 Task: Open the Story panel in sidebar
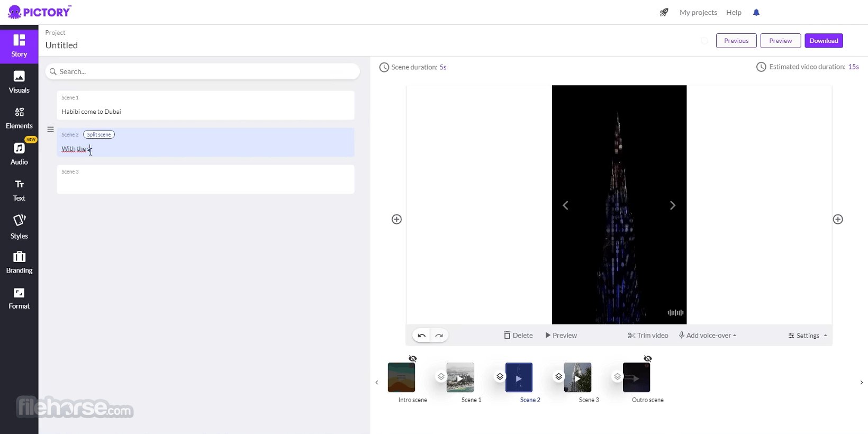coord(19,46)
